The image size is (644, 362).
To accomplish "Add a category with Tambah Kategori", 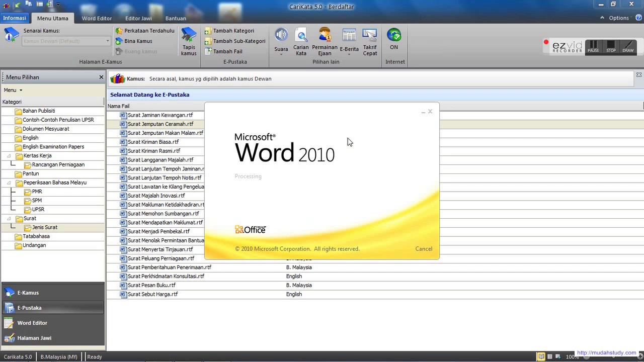I will pos(229,31).
